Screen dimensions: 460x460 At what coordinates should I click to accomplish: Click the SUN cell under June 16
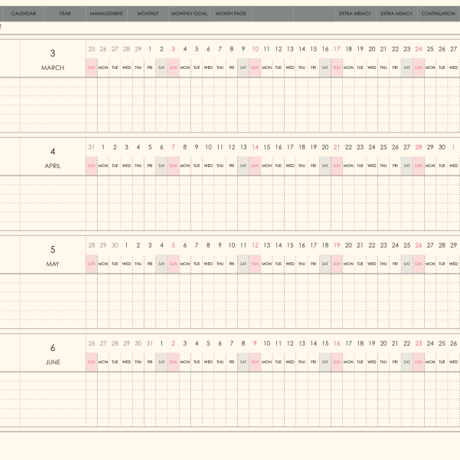click(x=337, y=362)
